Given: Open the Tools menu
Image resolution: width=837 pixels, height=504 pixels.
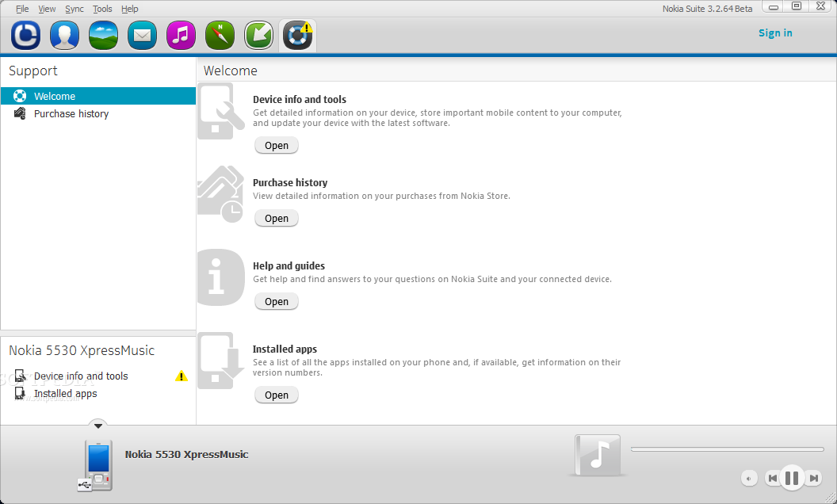Looking at the screenshot, I should (102, 9).
